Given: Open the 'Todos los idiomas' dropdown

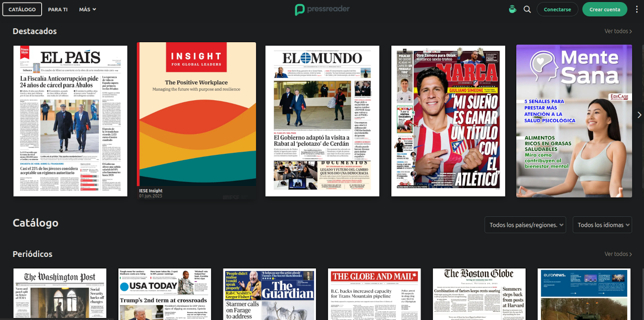Looking at the screenshot, I should click(602, 224).
